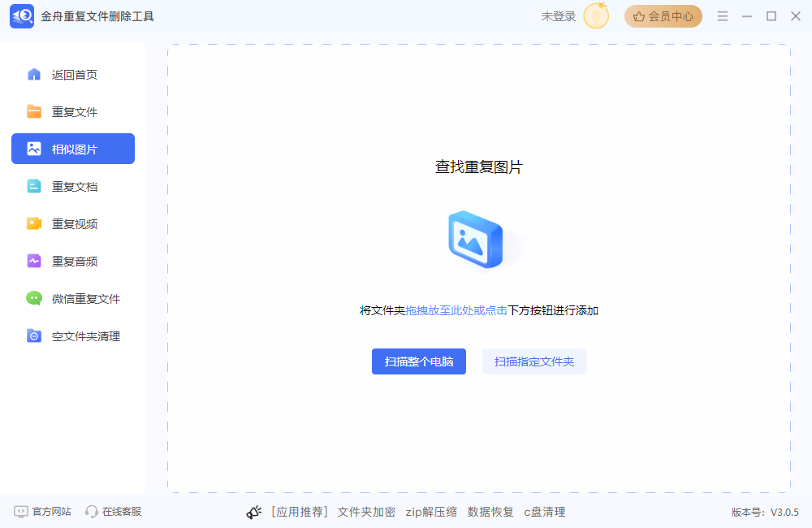
Task: Return to home via 返回首页 label
Action: point(75,75)
